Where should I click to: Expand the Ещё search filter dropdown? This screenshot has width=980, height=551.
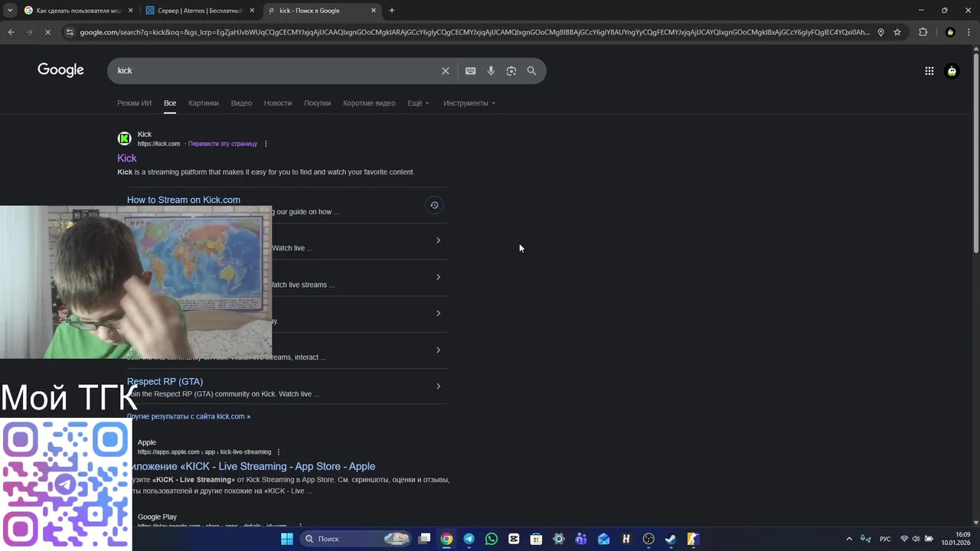tap(418, 103)
